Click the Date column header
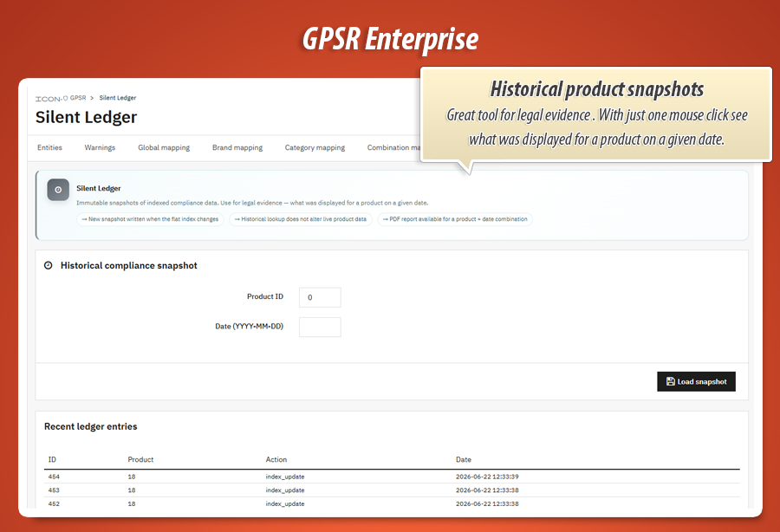780x532 pixels. point(464,459)
